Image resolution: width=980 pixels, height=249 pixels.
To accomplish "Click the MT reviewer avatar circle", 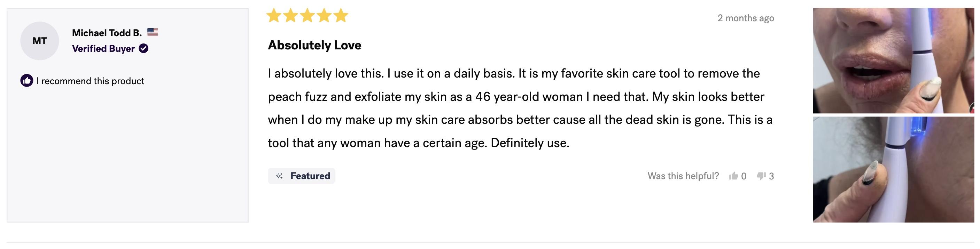I will [x=40, y=41].
